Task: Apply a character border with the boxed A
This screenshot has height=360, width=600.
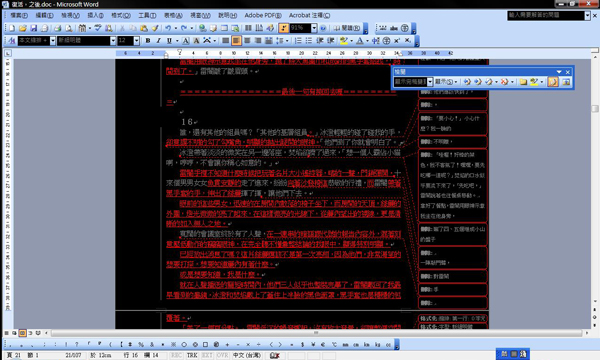Action: click(x=186, y=41)
